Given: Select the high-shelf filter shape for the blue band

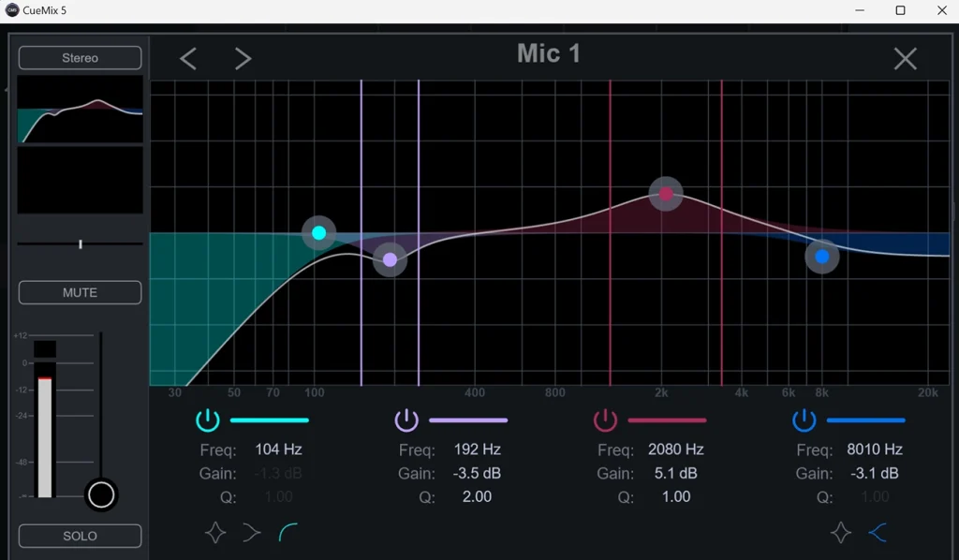Looking at the screenshot, I should click(878, 533).
